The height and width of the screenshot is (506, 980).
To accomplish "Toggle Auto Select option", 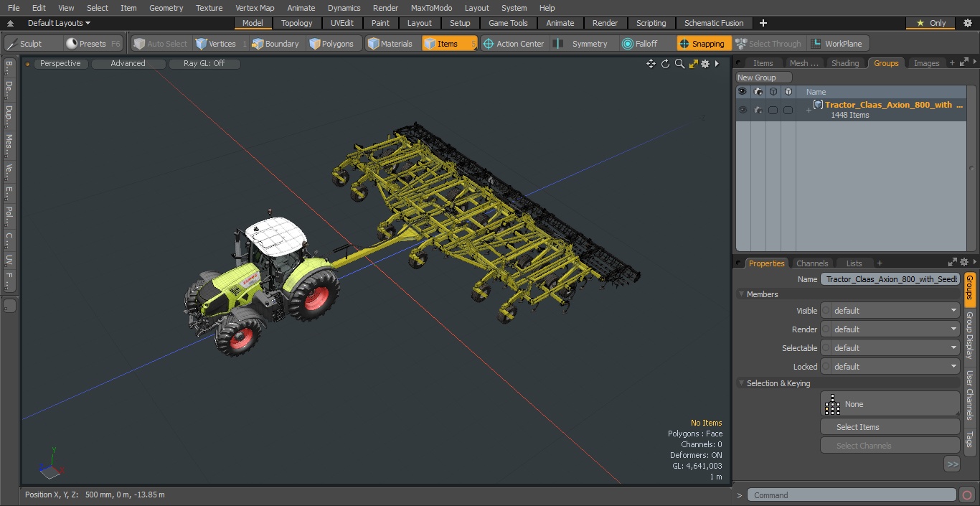I will tap(160, 44).
